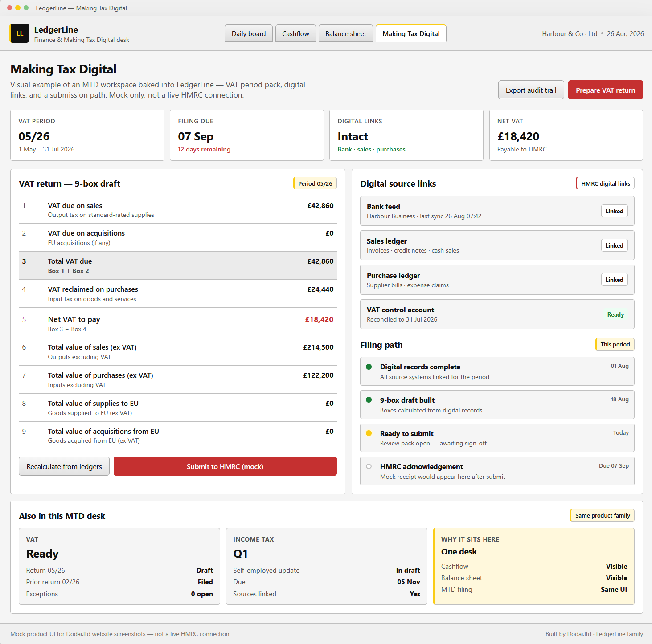Click the red £18,420 amount in Box 5
The width and height of the screenshot is (652, 644).
point(319,319)
